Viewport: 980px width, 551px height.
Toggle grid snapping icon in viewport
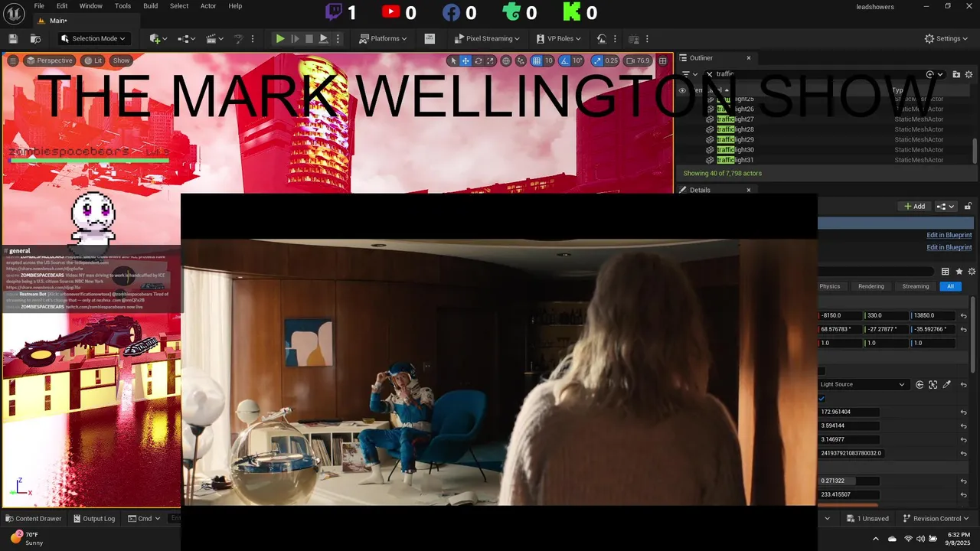coord(537,60)
